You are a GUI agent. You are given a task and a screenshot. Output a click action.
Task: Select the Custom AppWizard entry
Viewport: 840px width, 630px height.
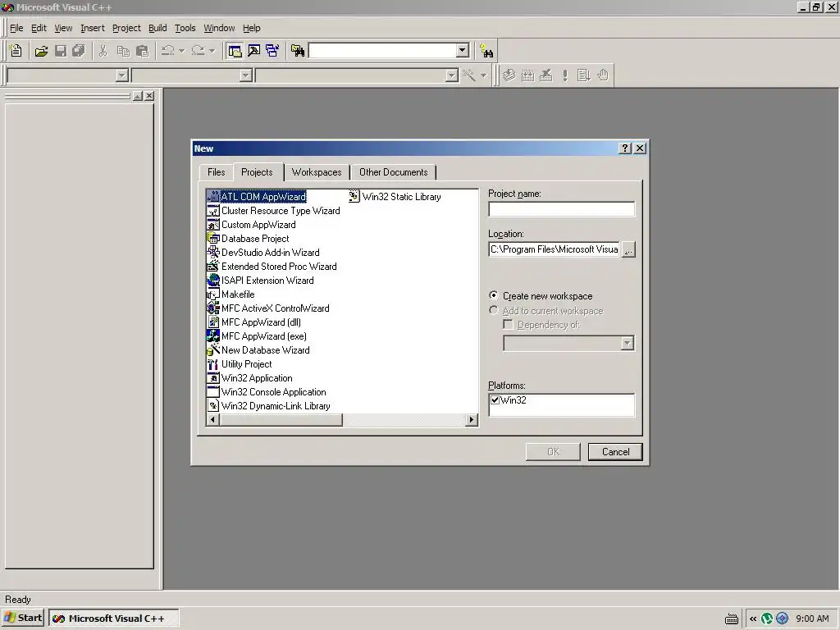tap(252, 225)
